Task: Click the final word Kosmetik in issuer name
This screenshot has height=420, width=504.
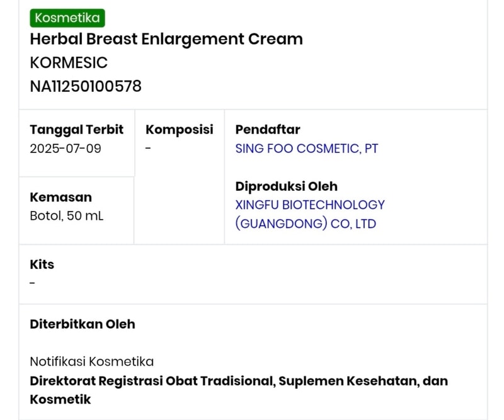Action: (x=60, y=399)
